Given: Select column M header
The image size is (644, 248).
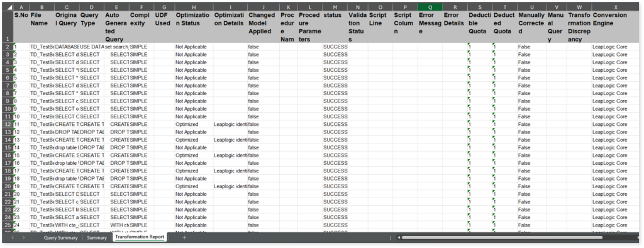Looking at the screenshot, I should pyautogui.click(x=335, y=7).
